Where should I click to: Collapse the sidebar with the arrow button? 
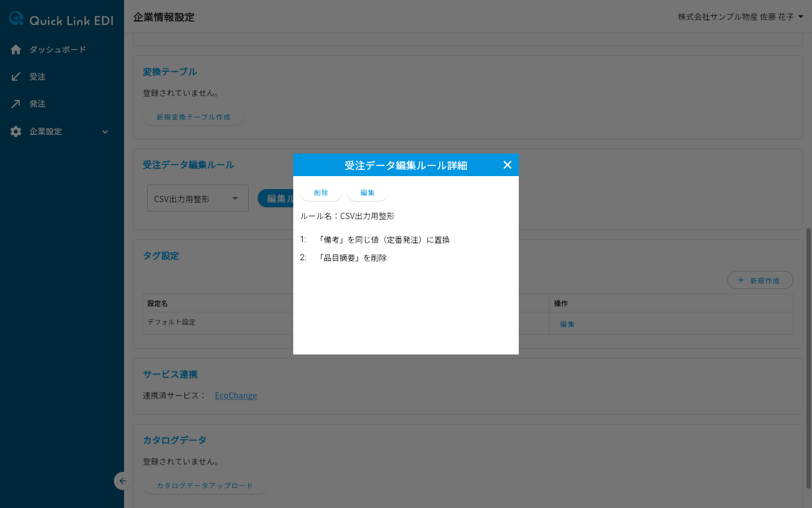[x=122, y=481]
